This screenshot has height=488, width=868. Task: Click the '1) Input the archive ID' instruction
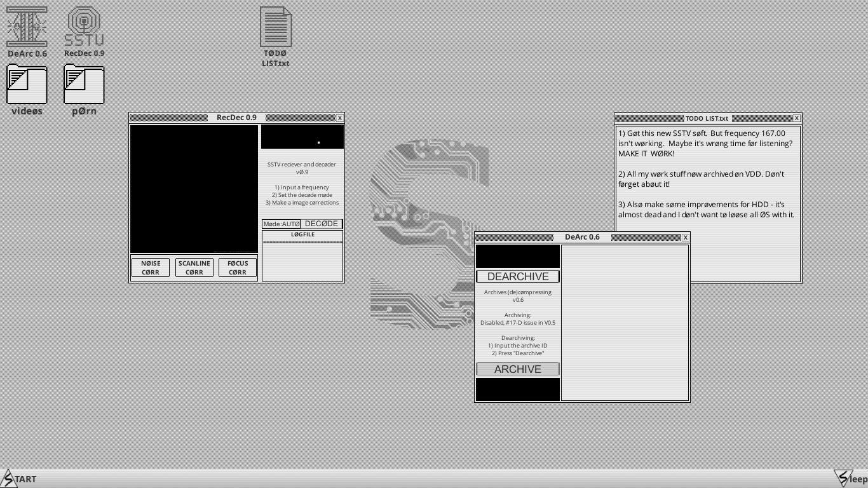click(x=518, y=346)
